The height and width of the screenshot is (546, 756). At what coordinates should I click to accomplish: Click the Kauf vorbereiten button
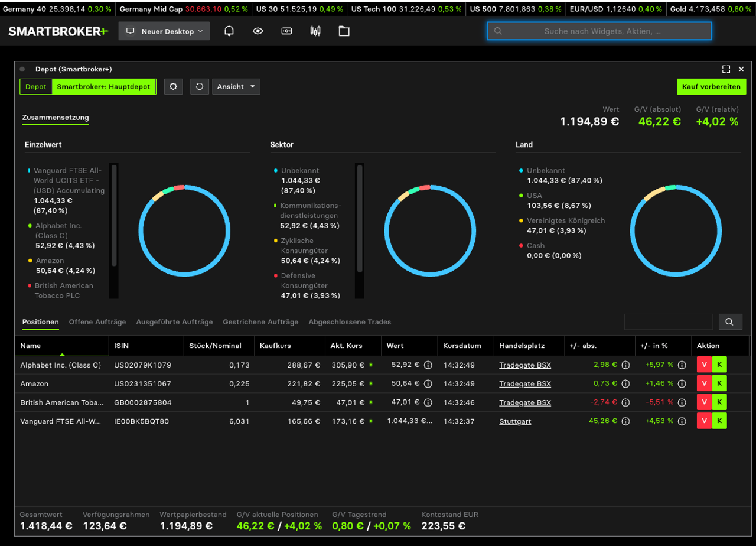[x=712, y=87]
